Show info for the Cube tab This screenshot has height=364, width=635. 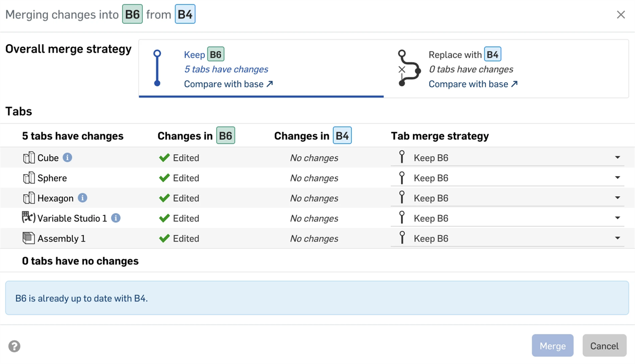pos(67,157)
